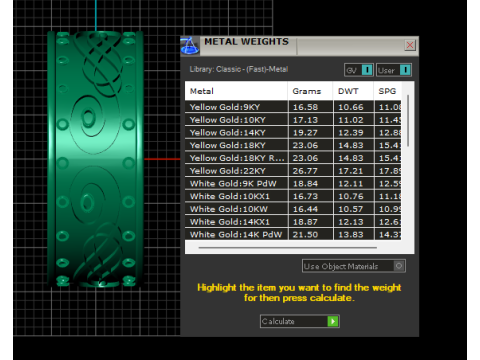The width and height of the screenshot is (480, 360).
Task: Select the White Gold:10KX1 row
Action: pos(293,196)
